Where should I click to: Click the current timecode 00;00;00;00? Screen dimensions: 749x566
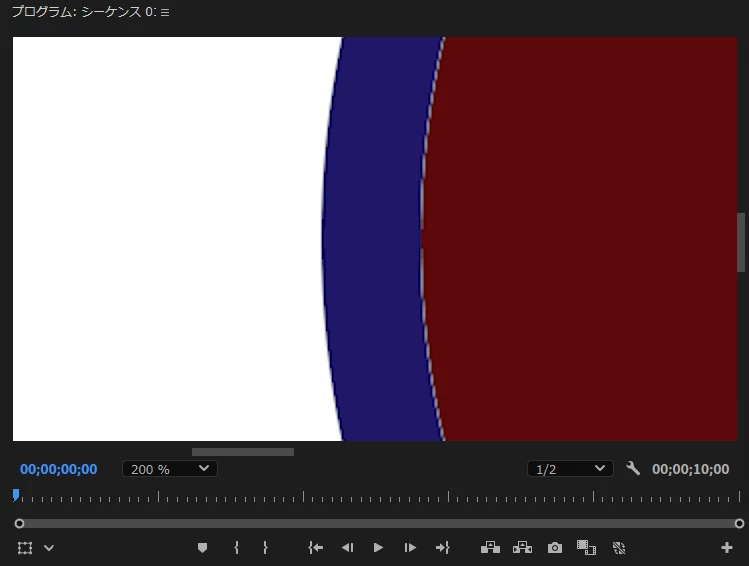(58, 469)
